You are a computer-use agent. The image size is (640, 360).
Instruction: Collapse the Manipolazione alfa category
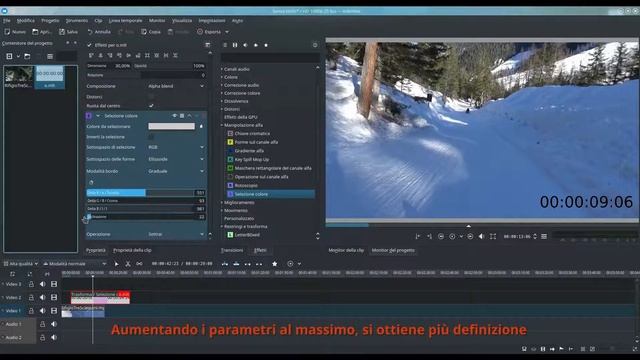[x=243, y=125]
